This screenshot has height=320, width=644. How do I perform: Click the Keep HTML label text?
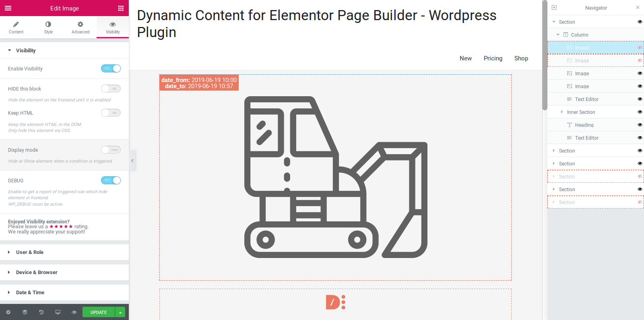tap(21, 113)
